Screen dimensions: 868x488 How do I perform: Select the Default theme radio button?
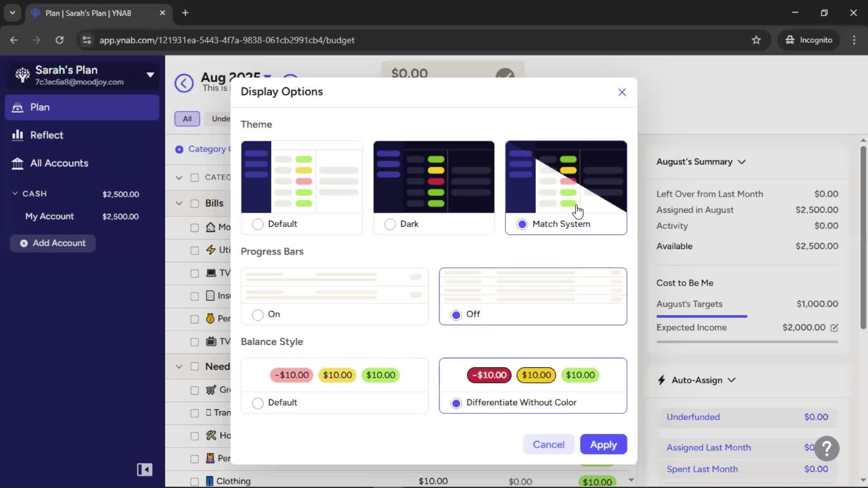258,224
